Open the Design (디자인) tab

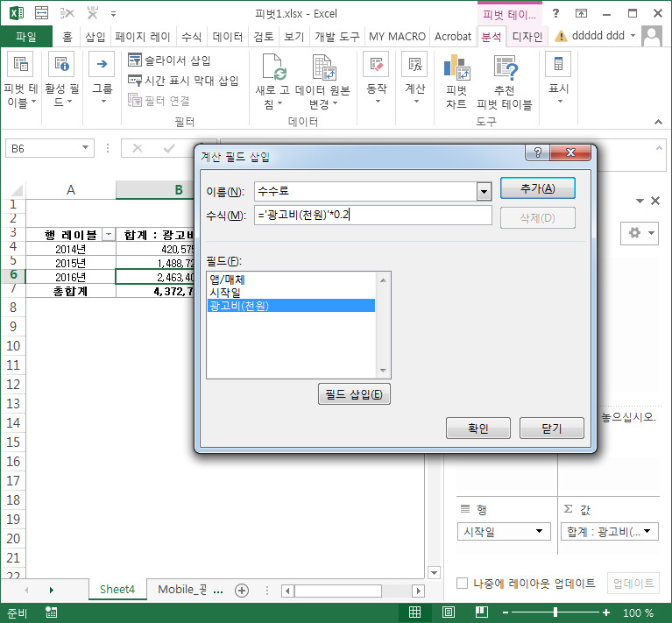tap(527, 37)
